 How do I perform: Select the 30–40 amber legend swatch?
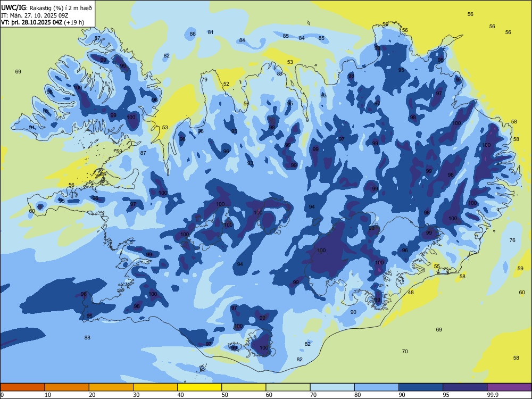(x=155, y=387)
